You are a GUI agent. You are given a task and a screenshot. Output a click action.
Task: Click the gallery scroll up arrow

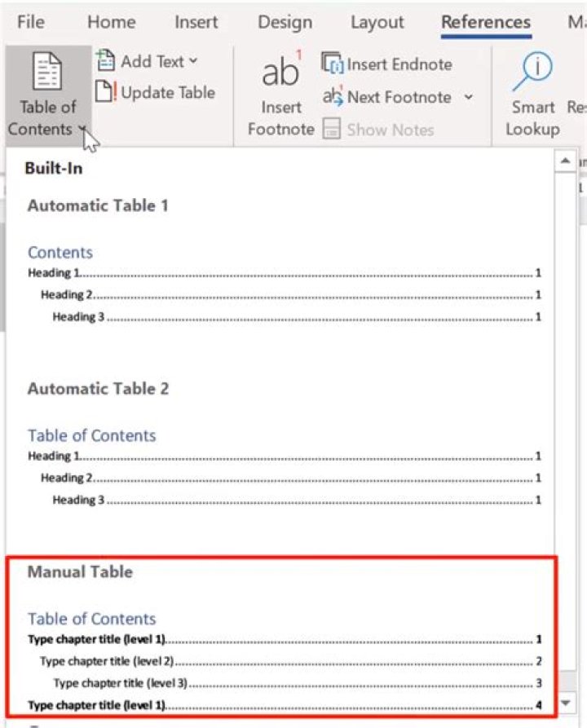click(566, 161)
